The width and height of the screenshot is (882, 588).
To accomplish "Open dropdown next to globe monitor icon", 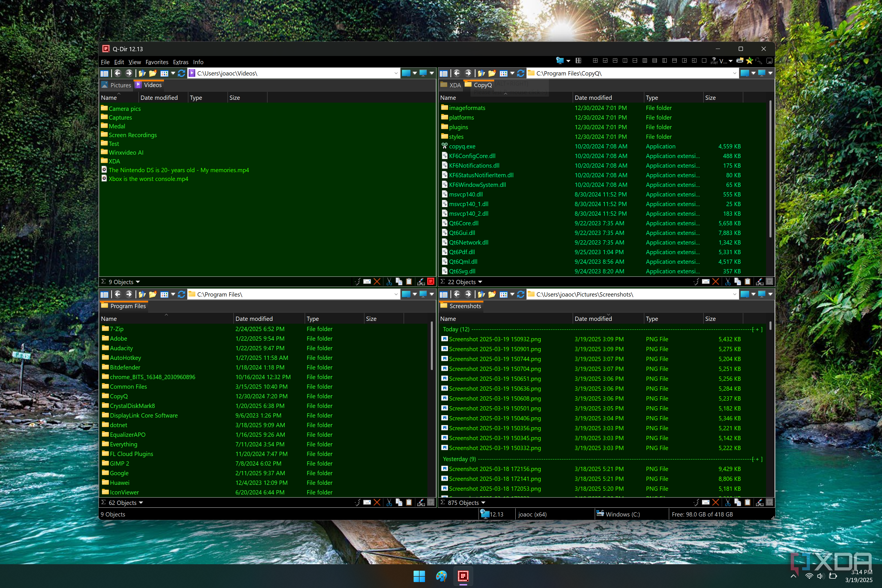I will 568,61.
